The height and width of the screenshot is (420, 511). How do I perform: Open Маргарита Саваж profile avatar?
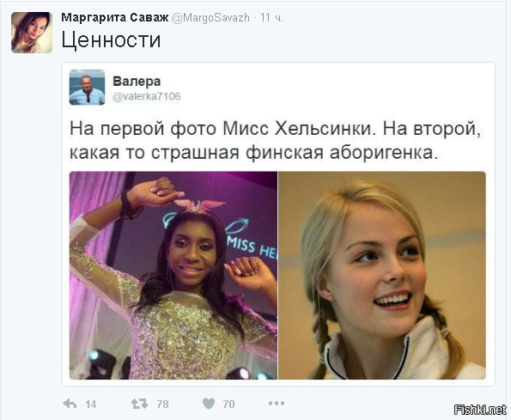32,33
